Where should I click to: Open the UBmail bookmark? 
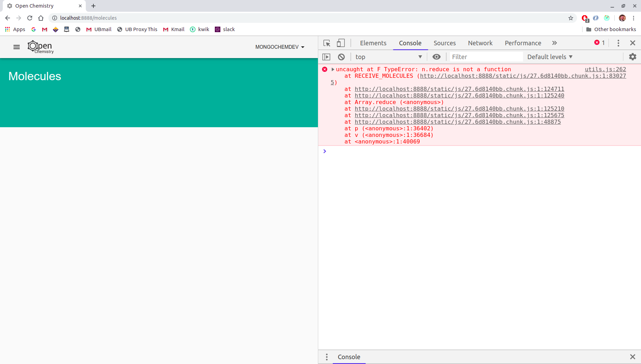click(99, 29)
